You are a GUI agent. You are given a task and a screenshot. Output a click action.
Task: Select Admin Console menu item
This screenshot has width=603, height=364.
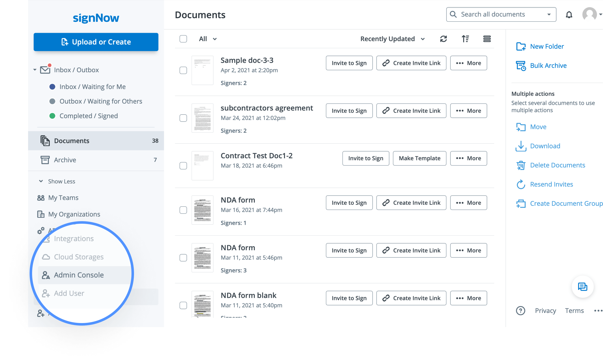tap(79, 275)
